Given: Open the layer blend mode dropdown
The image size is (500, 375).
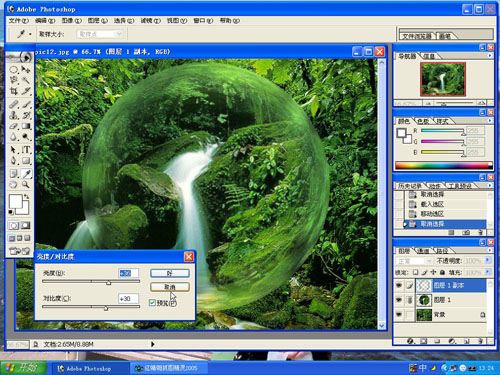Looking at the screenshot, I should click(414, 261).
